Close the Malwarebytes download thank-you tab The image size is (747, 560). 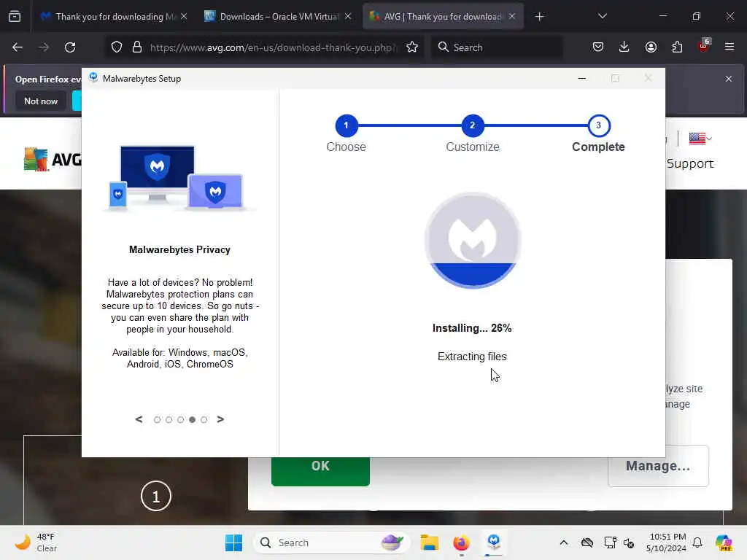tap(184, 17)
